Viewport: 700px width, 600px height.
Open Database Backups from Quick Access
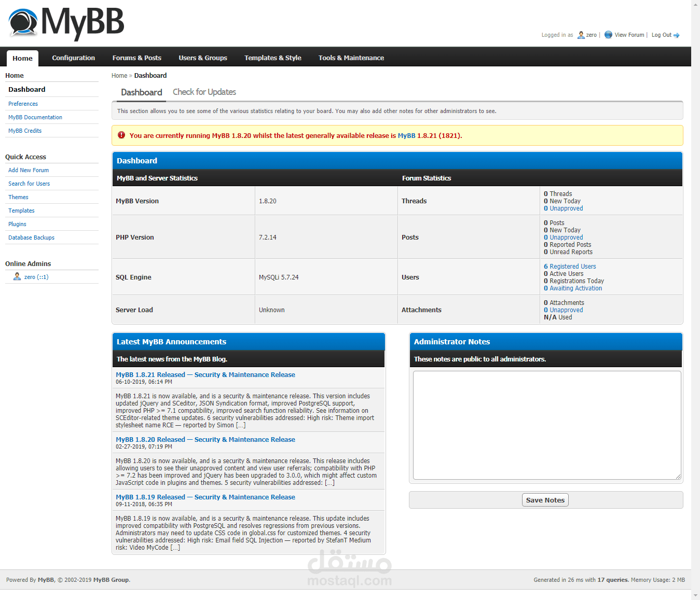pyautogui.click(x=31, y=238)
